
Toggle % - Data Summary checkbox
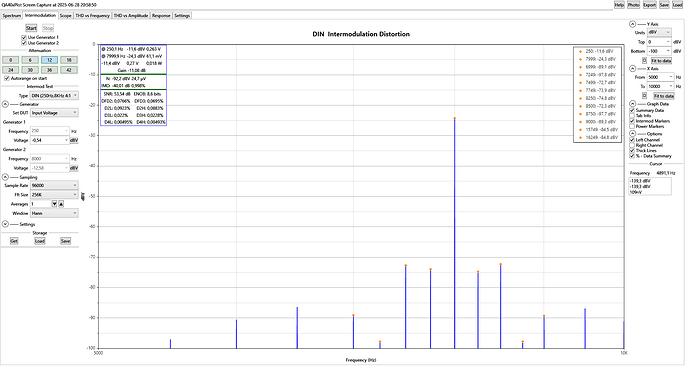pyautogui.click(x=632, y=156)
